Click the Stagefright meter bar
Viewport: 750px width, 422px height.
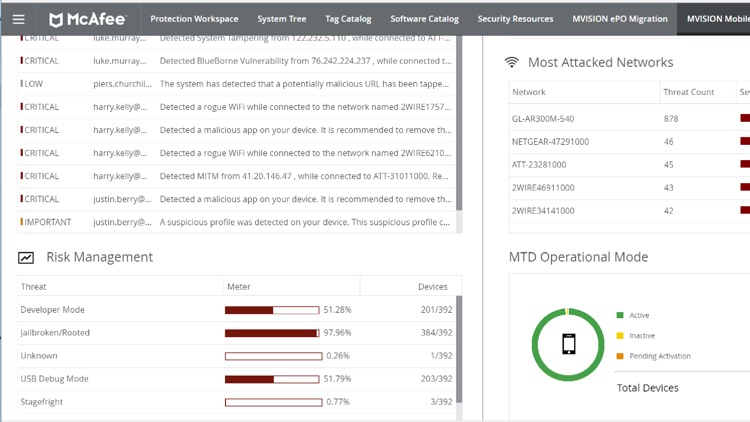274,402
